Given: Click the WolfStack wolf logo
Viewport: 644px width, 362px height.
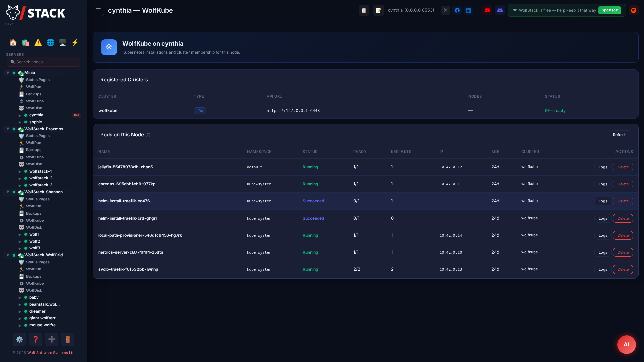Looking at the screenshot, I should (x=36, y=13).
